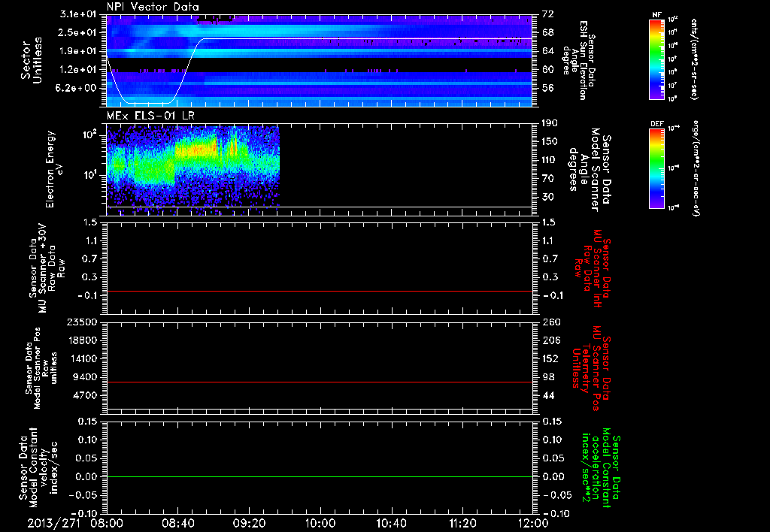Click the "72" sun elevation tick label

coord(548,14)
